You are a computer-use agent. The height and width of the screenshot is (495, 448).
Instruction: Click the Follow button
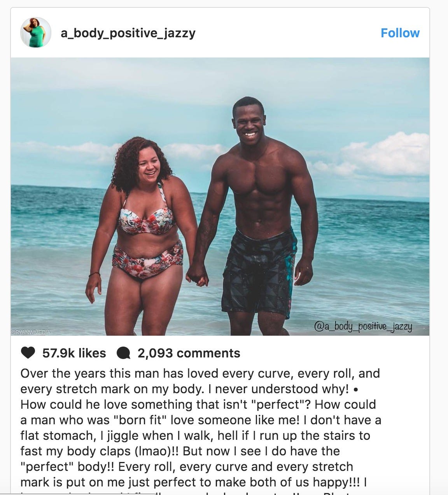[400, 33]
